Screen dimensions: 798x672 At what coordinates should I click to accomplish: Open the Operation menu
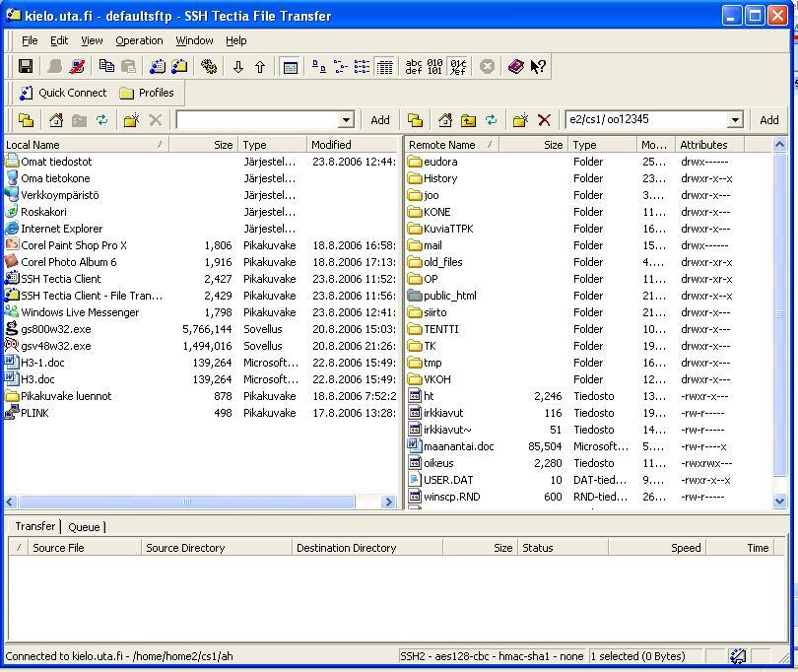139,40
